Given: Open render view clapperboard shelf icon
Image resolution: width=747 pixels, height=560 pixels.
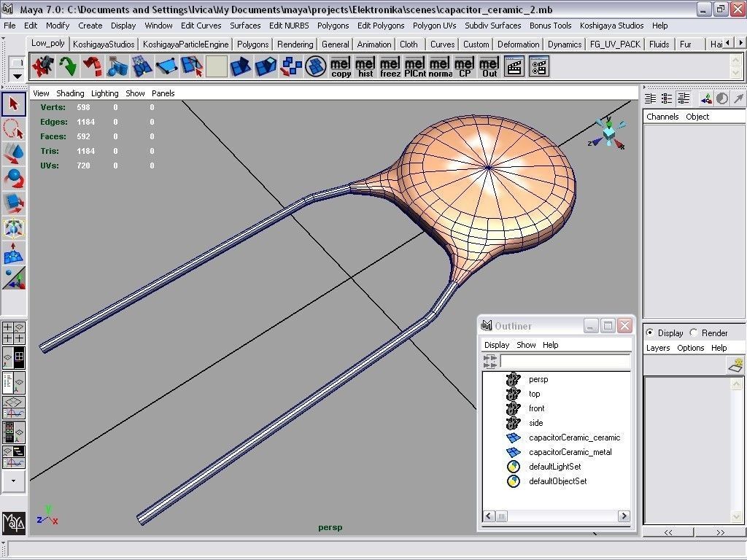Looking at the screenshot, I should point(514,66).
